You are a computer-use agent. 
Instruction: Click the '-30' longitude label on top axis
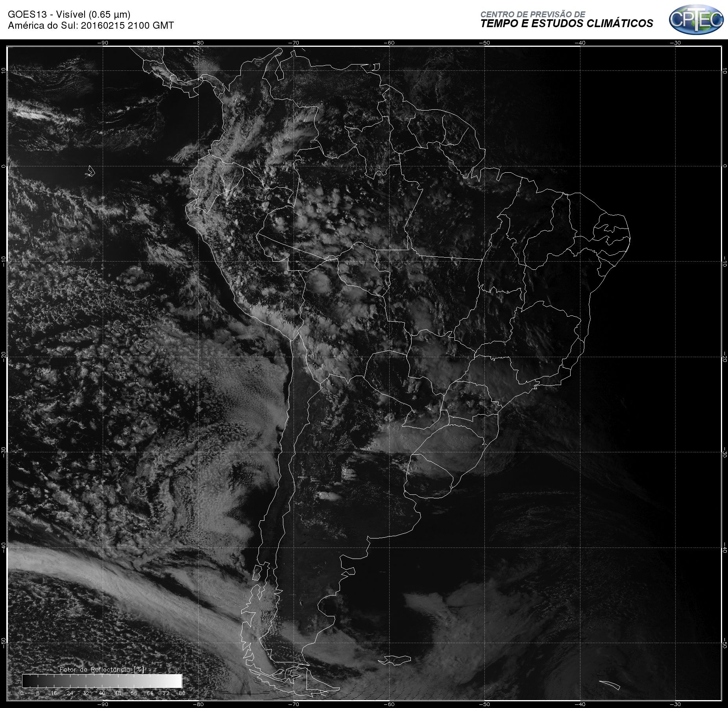pyautogui.click(x=675, y=43)
